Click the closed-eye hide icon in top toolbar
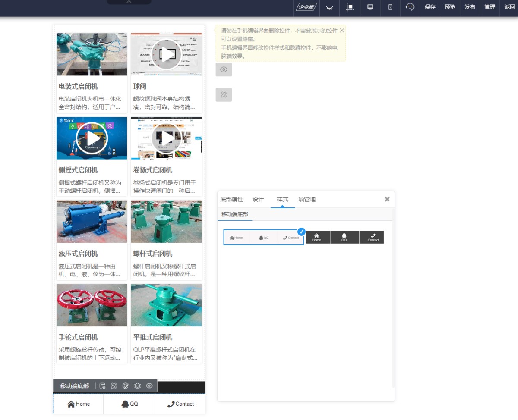 pyautogui.click(x=329, y=7)
